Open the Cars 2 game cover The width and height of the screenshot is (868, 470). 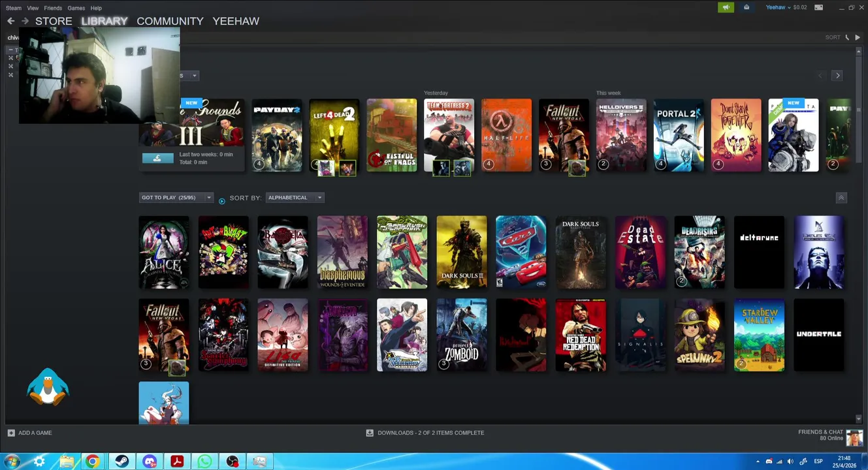(521, 252)
